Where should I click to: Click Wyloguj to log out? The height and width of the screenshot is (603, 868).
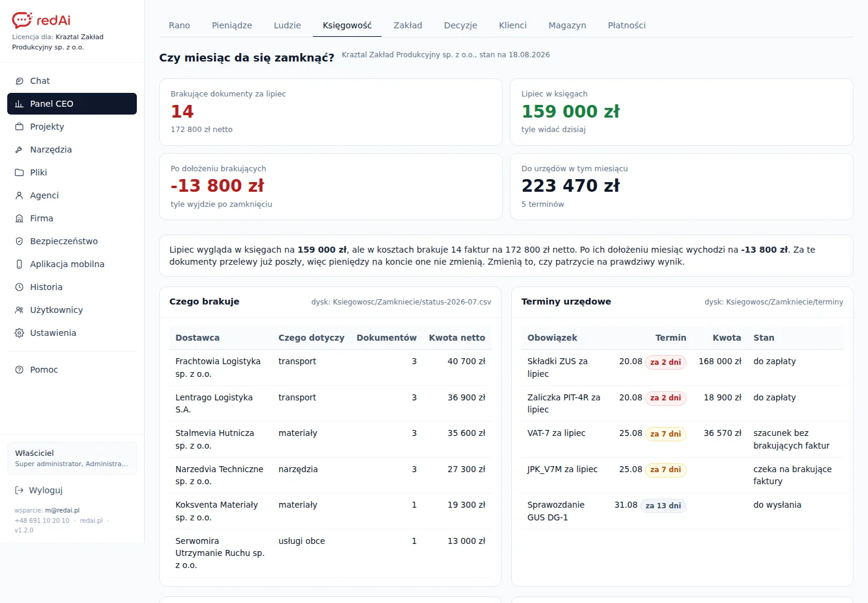[39, 490]
